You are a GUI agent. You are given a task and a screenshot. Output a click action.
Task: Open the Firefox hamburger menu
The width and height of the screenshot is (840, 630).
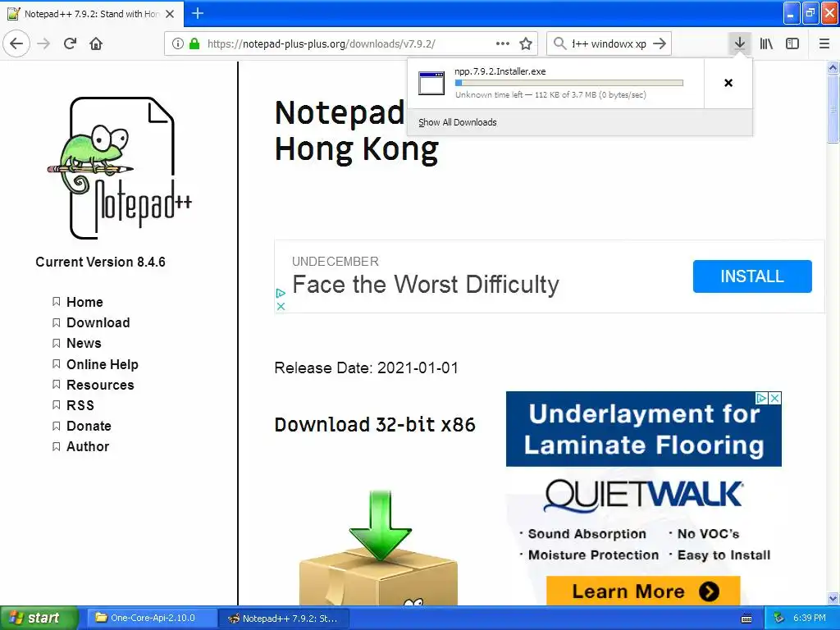click(824, 43)
